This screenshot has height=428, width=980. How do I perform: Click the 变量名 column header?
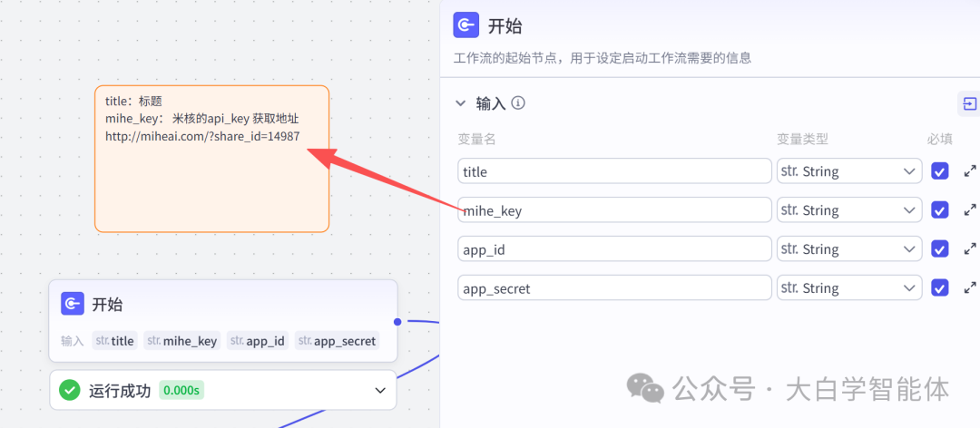point(477,140)
